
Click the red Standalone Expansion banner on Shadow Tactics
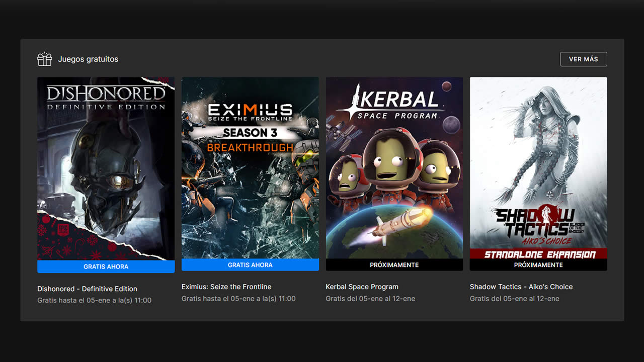538,254
